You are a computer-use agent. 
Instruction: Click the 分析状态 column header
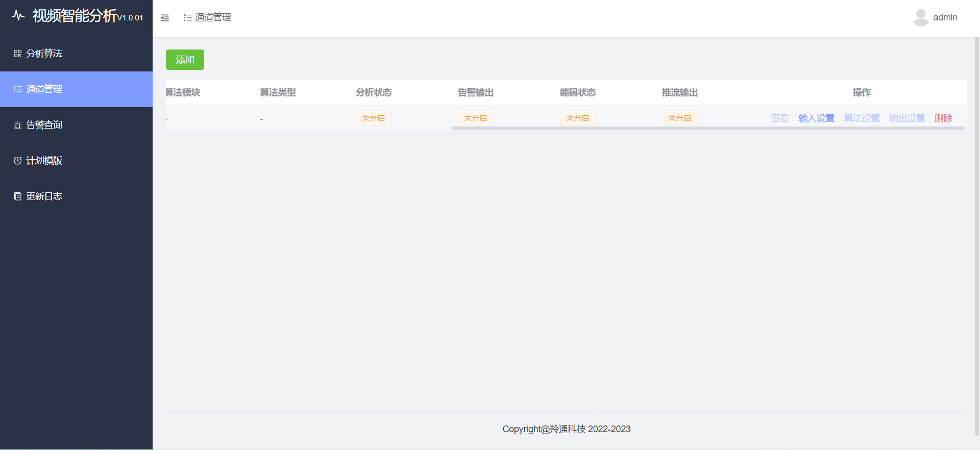tap(374, 92)
